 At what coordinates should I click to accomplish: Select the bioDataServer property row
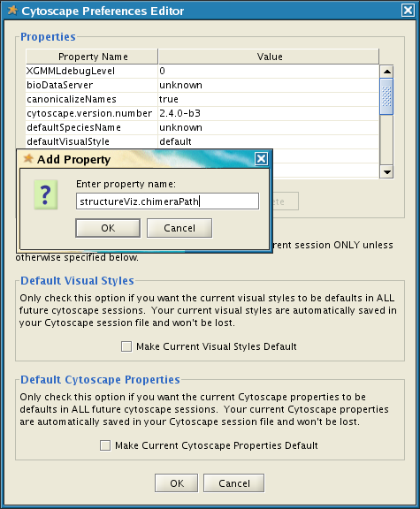coord(202,85)
